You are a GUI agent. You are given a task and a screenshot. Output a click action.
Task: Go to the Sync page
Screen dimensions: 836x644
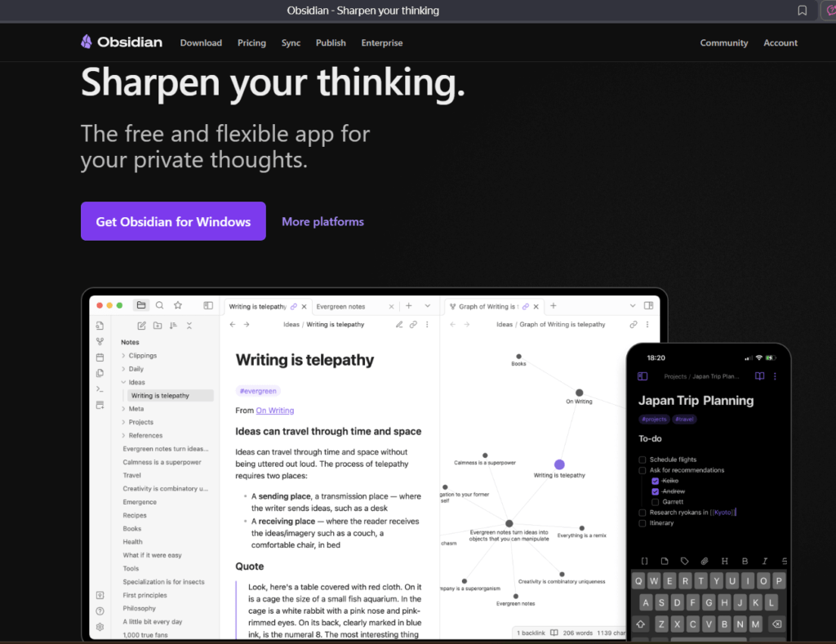pos(291,42)
